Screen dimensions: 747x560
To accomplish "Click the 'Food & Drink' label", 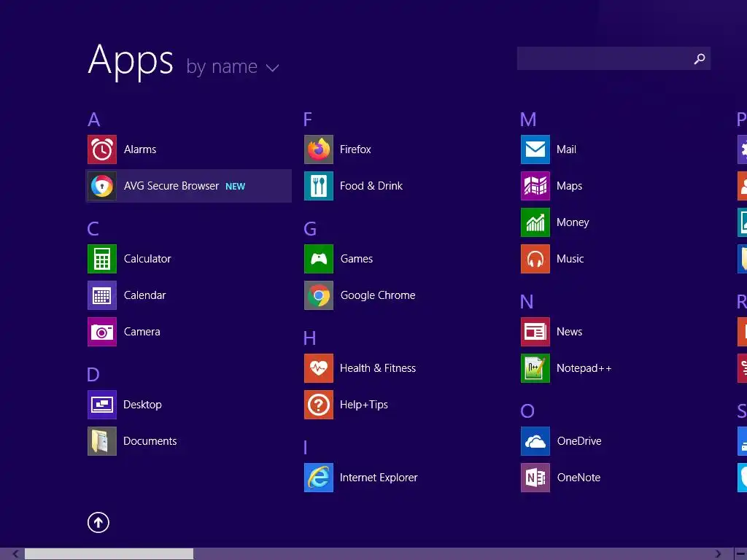I will [371, 186].
